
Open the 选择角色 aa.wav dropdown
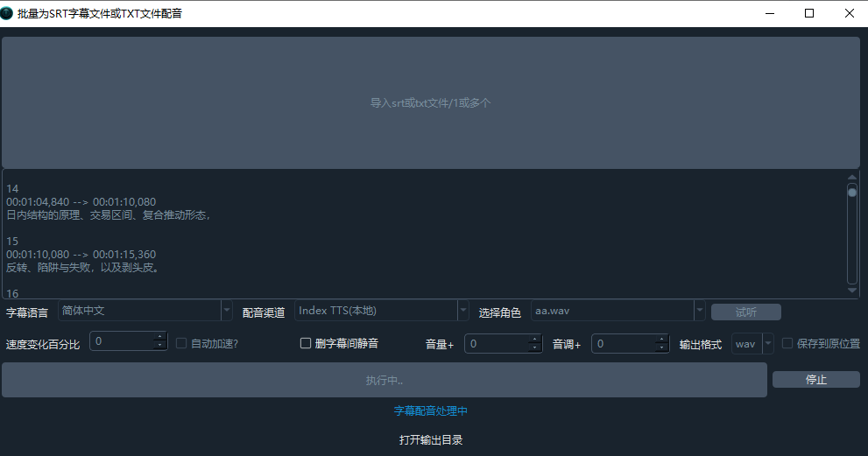click(618, 311)
